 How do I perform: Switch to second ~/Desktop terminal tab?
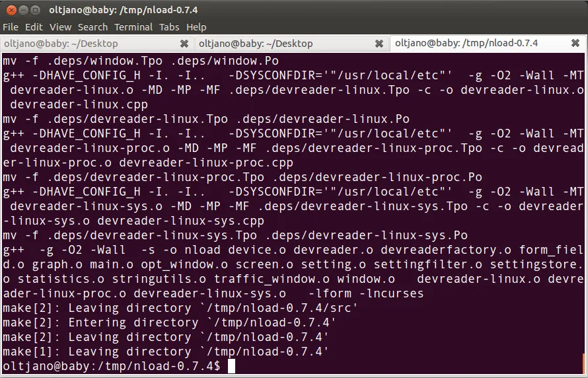pyautogui.click(x=292, y=44)
